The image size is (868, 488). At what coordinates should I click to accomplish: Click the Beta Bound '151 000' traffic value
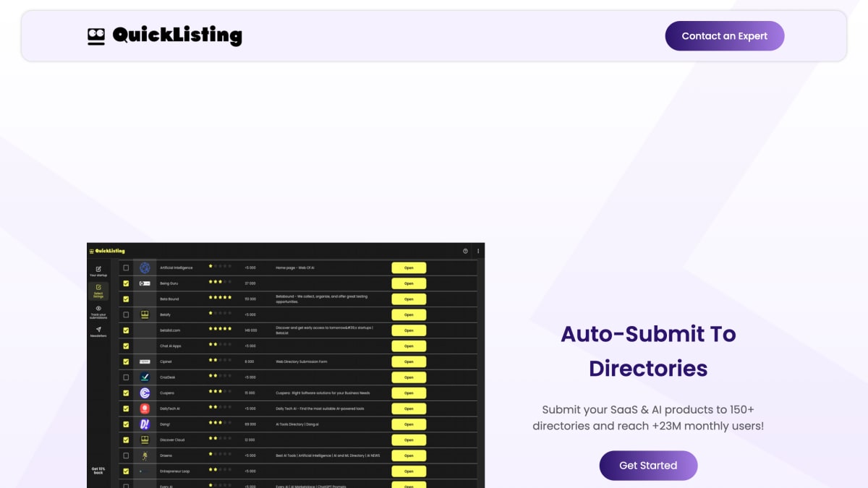tap(250, 299)
